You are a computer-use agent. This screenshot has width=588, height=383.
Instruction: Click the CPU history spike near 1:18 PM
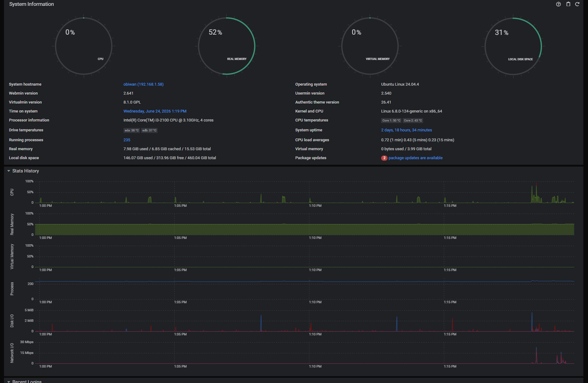tap(536, 193)
